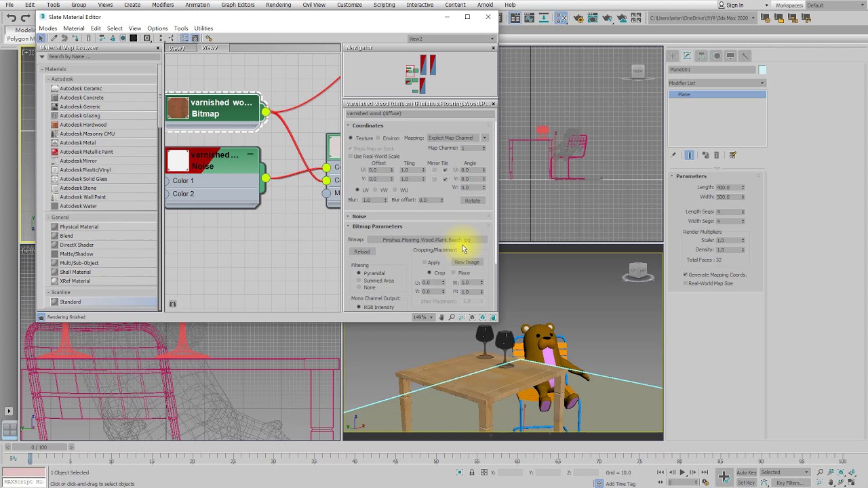Open the Display panel icon
868x488 pixels.
pyautogui.click(x=730, y=56)
